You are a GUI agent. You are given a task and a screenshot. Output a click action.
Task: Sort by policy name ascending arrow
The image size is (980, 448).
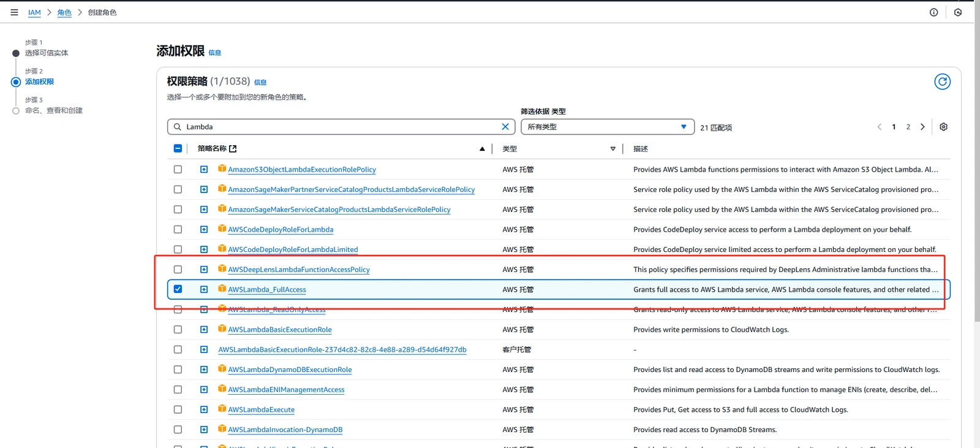click(482, 149)
